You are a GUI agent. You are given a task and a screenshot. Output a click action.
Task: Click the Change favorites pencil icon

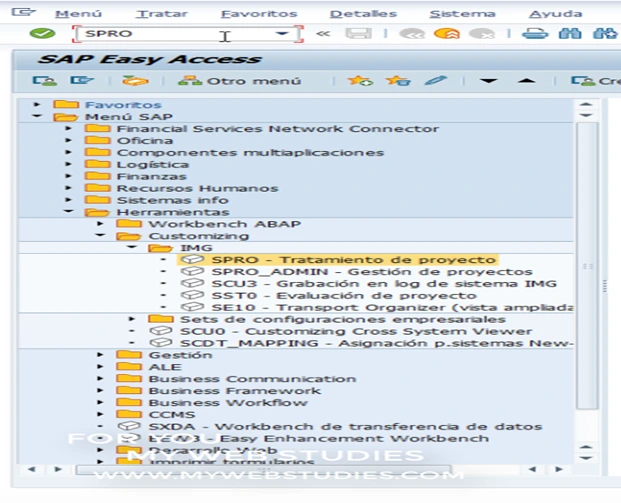pos(436,81)
